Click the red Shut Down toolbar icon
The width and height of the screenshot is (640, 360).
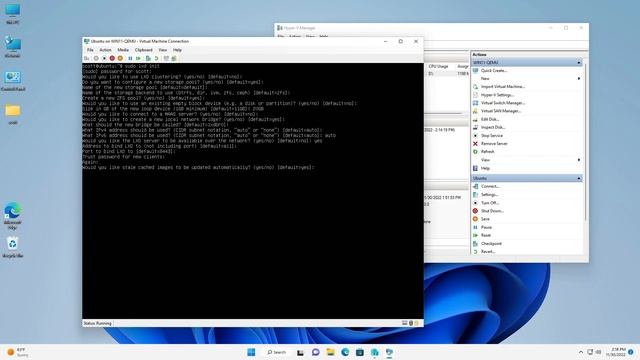(112, 58)
